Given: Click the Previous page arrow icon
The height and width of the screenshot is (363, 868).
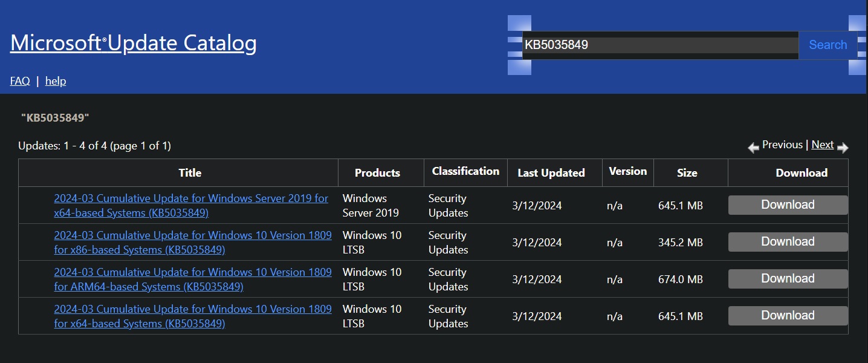Looking at the screenshot, I should coord(753,147).
